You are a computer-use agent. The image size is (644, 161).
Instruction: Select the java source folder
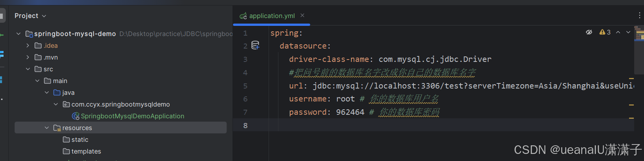(68, 92)
